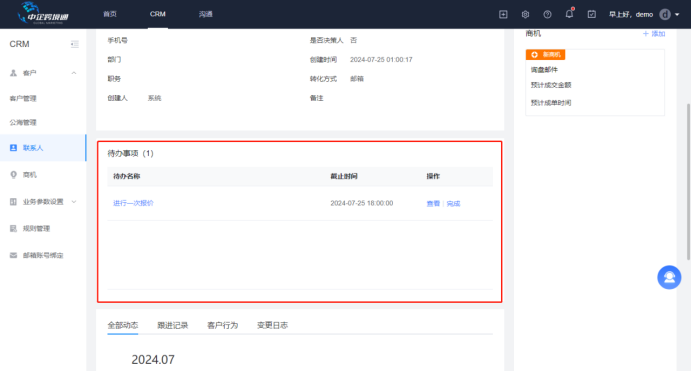
Task: Open the calendar task icon in header
Action: tap(591, 15)
